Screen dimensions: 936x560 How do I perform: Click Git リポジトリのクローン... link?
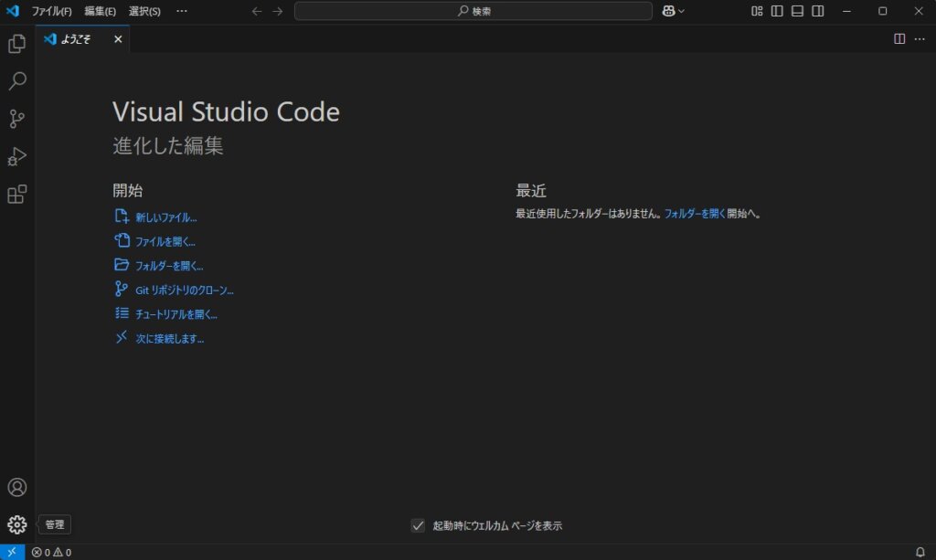[185, 291]
